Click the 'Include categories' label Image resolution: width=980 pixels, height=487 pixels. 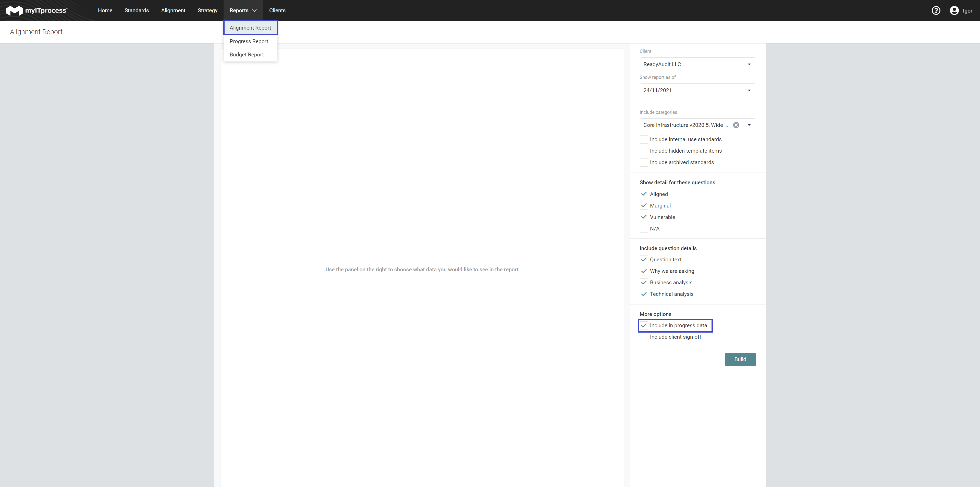[658, 112]
